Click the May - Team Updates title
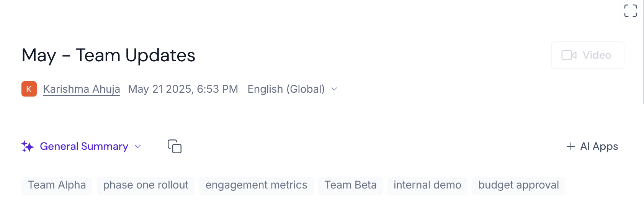This screenshot has height=223, width=644. pyautogui.click(x=108, y=55)
